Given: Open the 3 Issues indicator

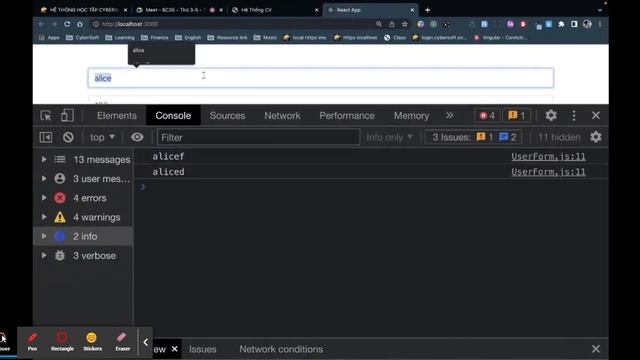Looking at the screenshot, I should (474, 137).
